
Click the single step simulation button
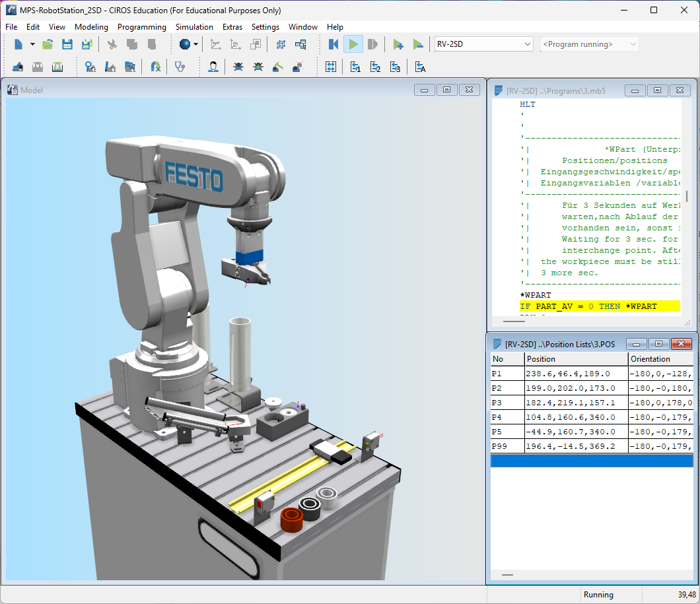[x=372, y=44]
